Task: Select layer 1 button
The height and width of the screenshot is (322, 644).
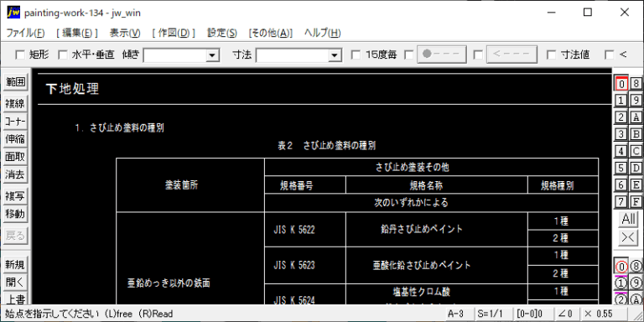Action: [x=621, y=101]
